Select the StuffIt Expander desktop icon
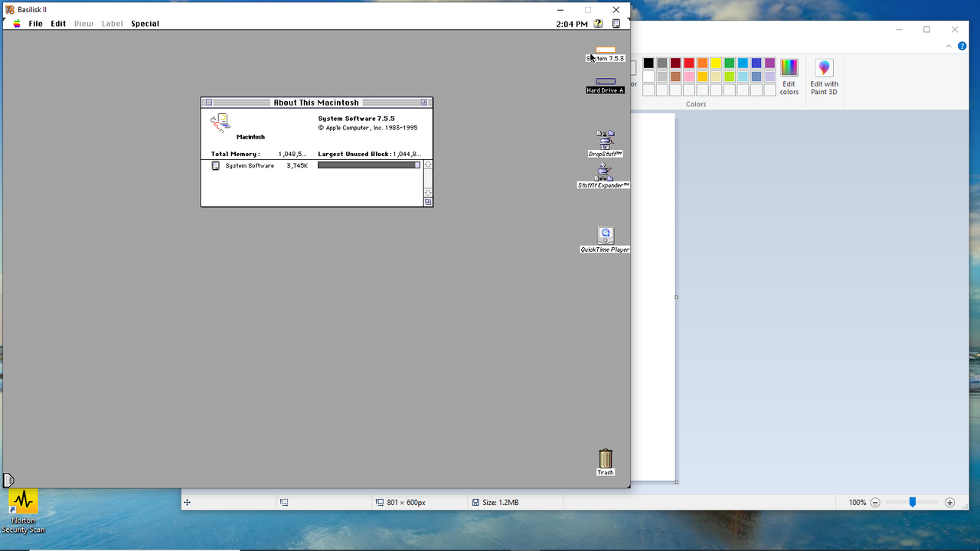 (x=604, y=171)
